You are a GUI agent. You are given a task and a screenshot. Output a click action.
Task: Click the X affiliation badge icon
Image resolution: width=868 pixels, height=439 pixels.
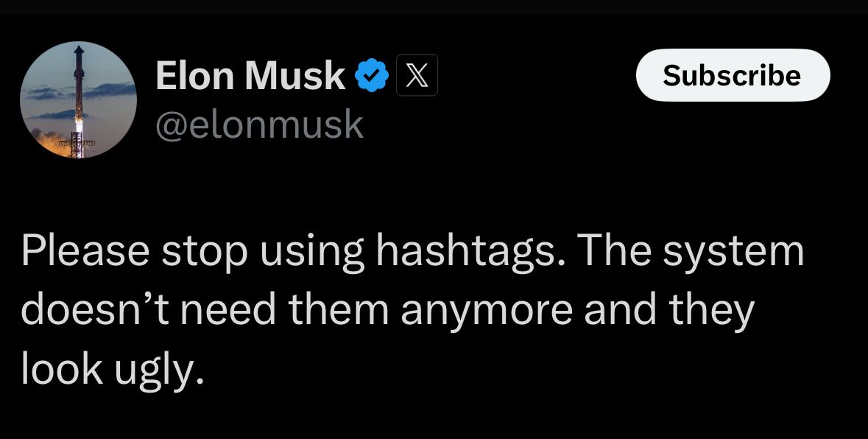tap(417, 75)
